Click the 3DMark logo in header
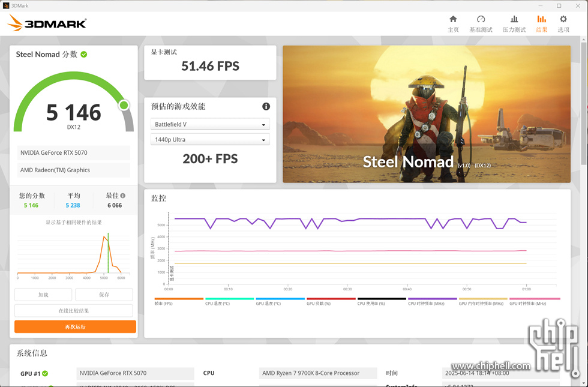This screenshot has height=387, width=588. click(x=47, y=23)
